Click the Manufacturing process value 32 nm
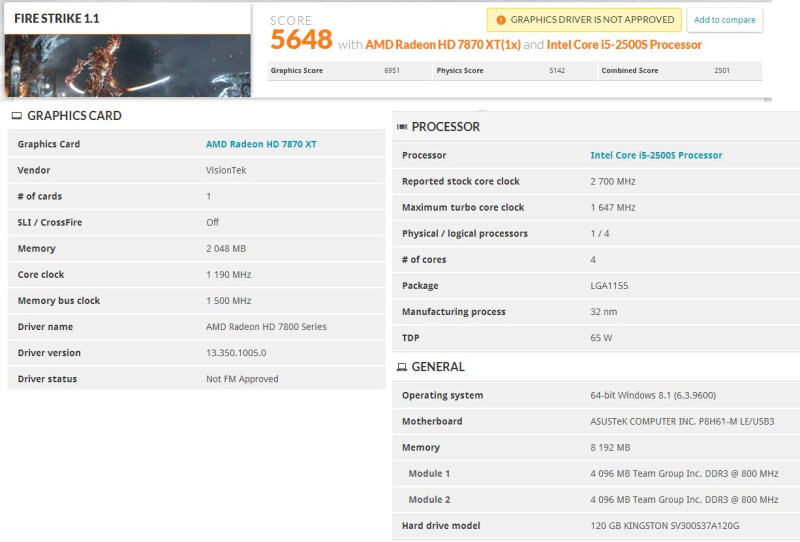Screen dimensions: 800x542 tap(604, 312)
